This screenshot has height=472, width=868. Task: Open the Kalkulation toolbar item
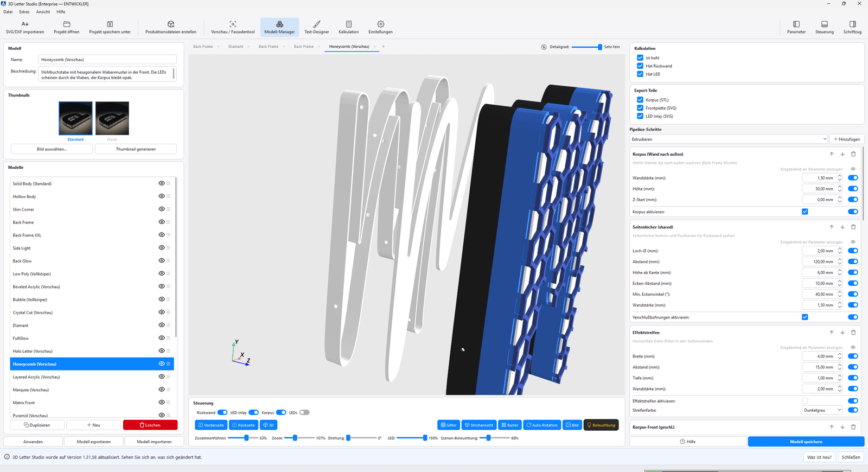coord(349,27)
